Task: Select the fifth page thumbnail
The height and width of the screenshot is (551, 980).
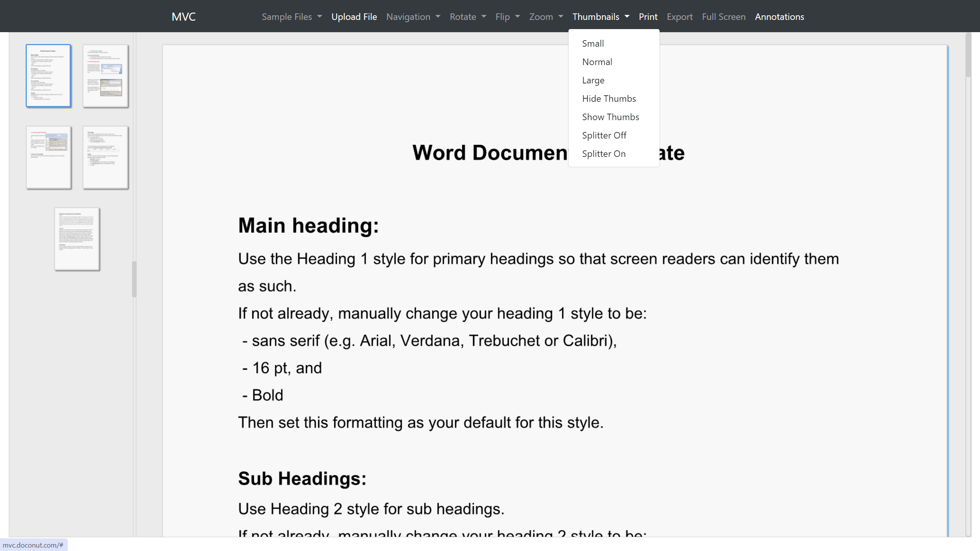Action: click(x=77, y=239)
